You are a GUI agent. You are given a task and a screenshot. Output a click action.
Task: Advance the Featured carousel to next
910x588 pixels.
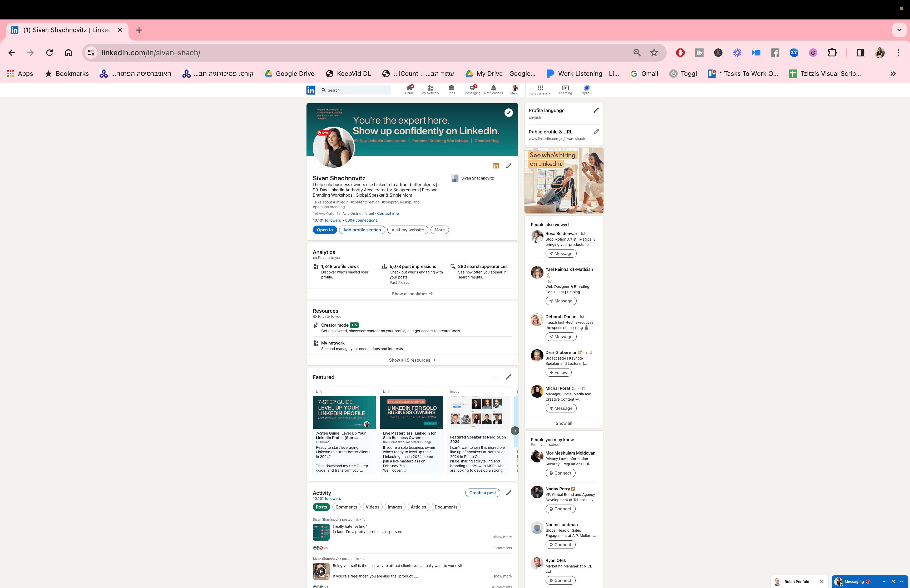(x=515, y=431)
